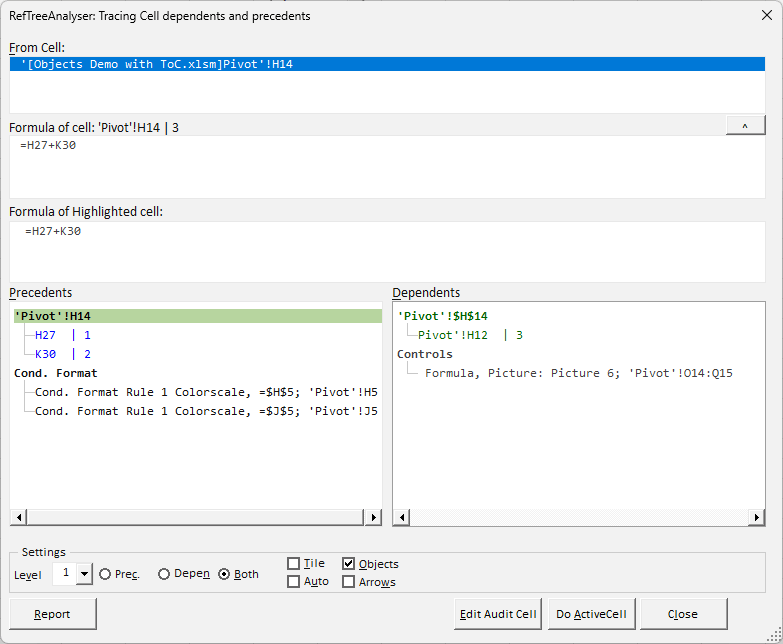Screen dimensions: 783x644
Task: Click Dependents scrollbar right arrow
Action: (x=756, y=517)
